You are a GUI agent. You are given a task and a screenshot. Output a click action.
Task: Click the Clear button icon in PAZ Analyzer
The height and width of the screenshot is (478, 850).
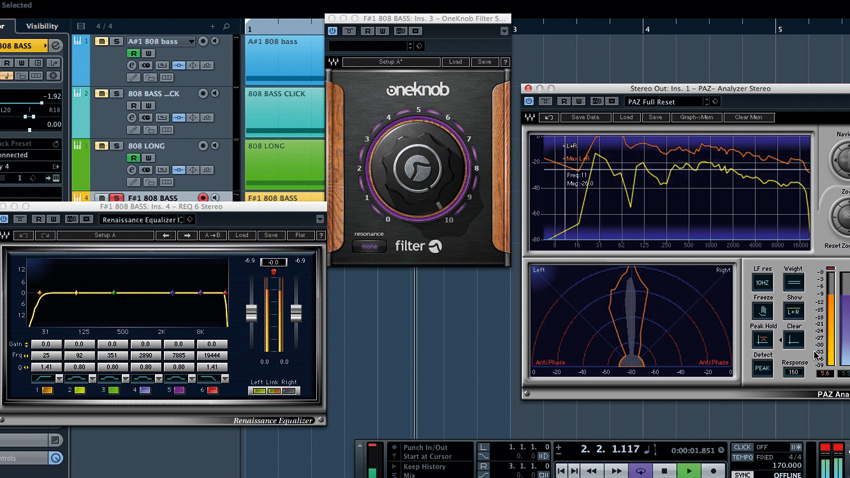pos(794,340)
